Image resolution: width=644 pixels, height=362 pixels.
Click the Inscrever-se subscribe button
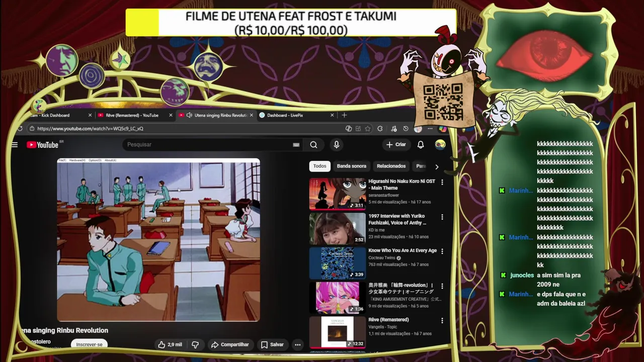click(90, 345)
